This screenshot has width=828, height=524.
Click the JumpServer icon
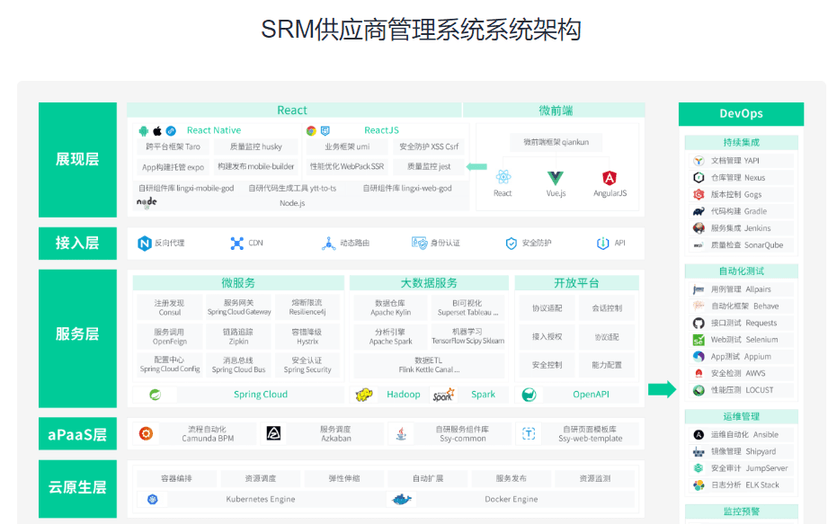coord(699,468)
